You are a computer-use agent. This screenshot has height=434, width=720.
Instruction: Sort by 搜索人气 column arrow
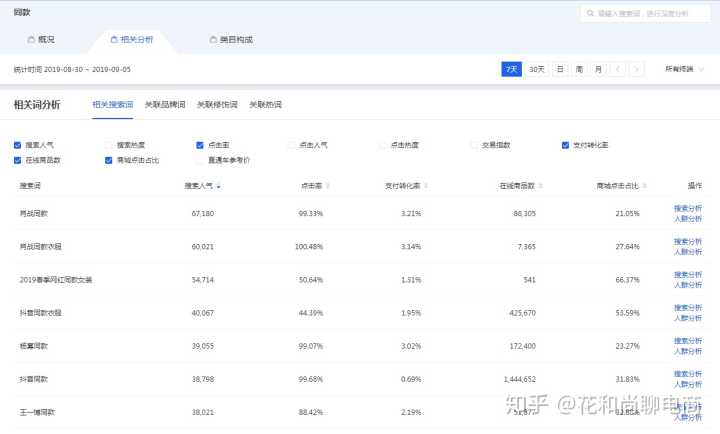tap(218, 186)
